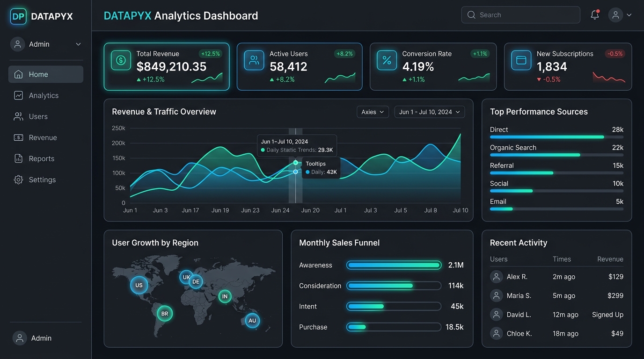The height and width of the screenshot is (359, 644).
Task: Select the IN region marker on map
Action: [x=225, y=296]
